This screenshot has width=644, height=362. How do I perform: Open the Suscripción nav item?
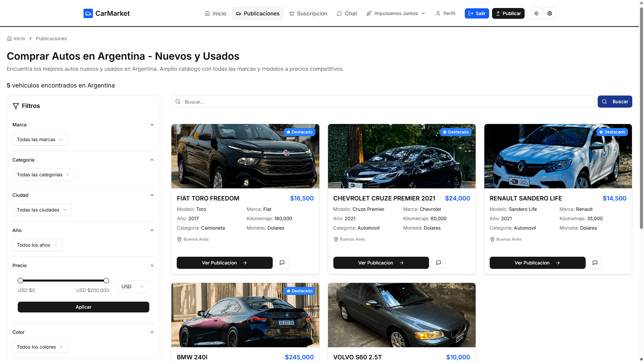(x=308, y=13)
